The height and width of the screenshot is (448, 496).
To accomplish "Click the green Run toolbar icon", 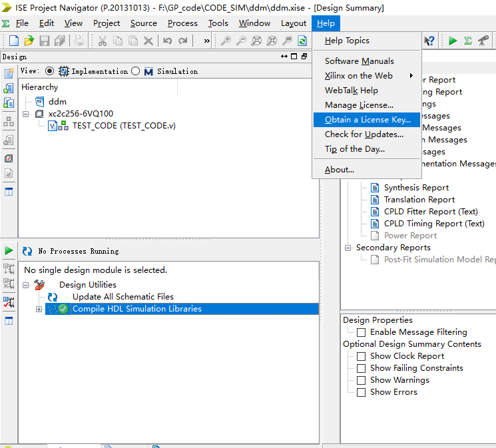I will [453, 41].
